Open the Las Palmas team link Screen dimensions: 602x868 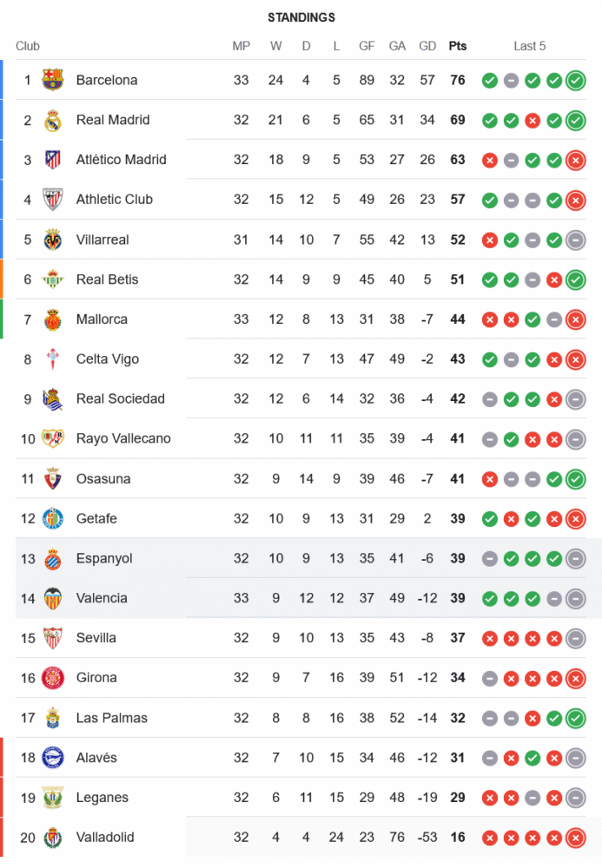coord(111,718)
